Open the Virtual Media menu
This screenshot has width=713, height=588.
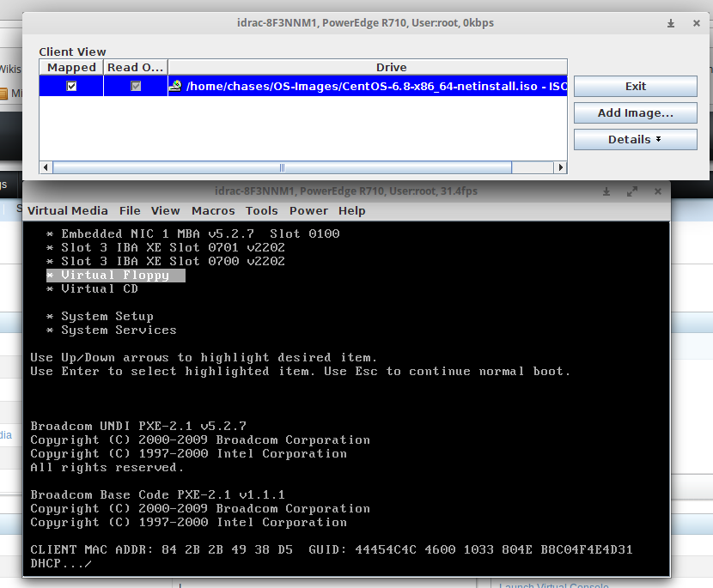[x=68, y=210]
